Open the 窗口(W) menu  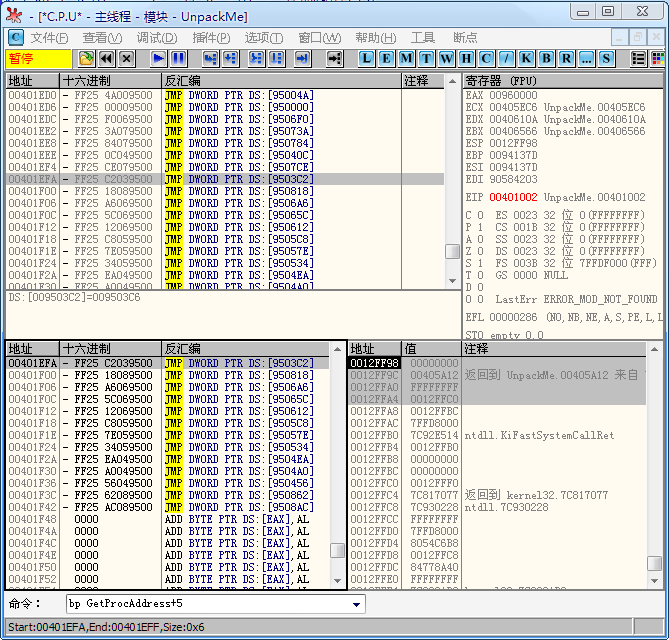click(320, 38)
